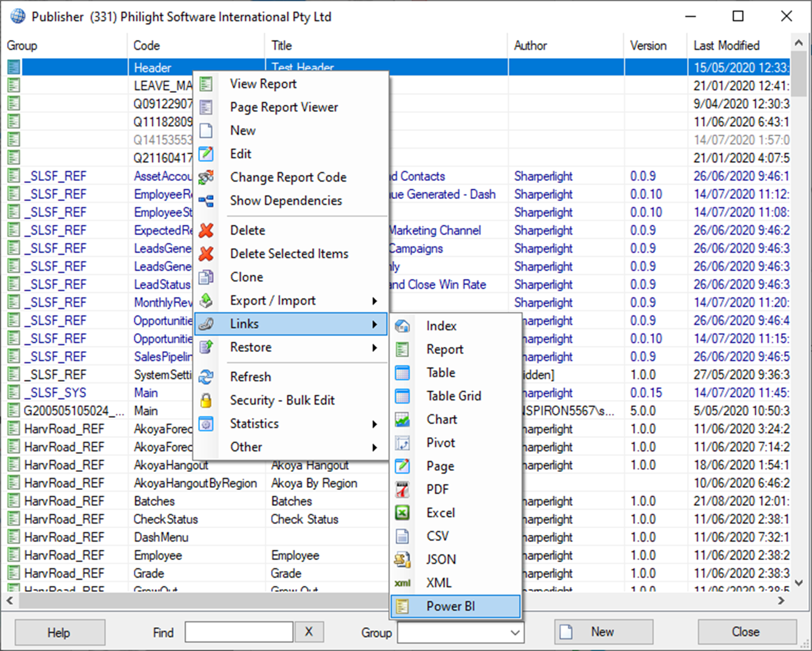Click the Find text input field
Screen dimensions: 812x651
click(x=239, y=632)
